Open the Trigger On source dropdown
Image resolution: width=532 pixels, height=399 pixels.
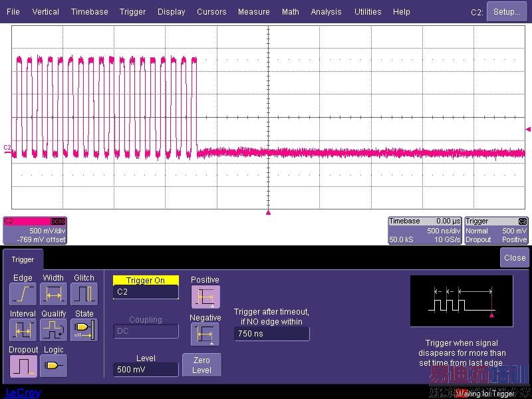coord(146,292)
